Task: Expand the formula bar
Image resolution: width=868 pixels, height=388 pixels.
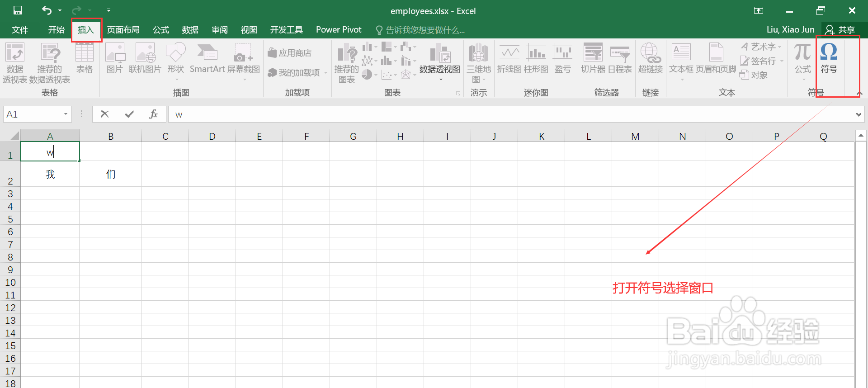Action: [x=859, y=114]
